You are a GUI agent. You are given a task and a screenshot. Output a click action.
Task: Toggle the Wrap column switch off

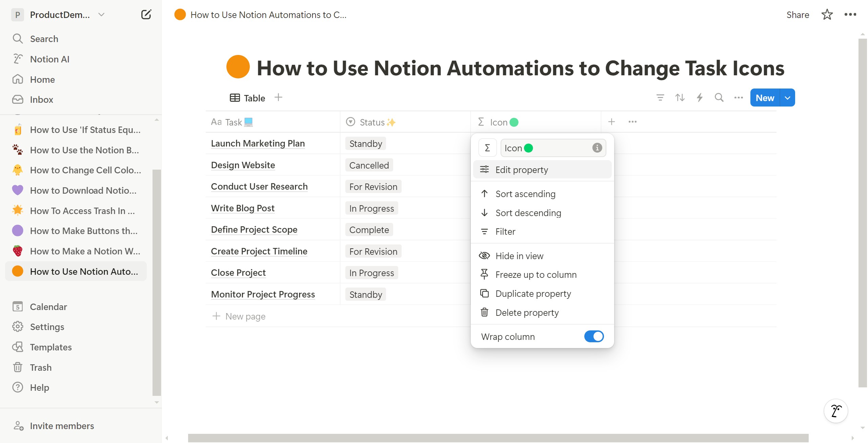[x=594, y=336]
